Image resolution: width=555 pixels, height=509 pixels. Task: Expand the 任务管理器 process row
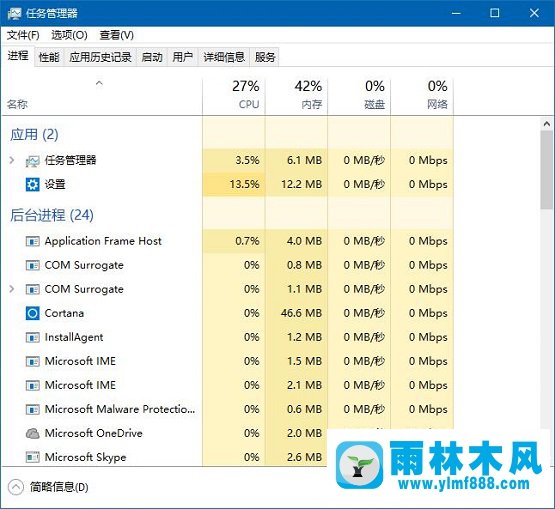pos(12,160)
